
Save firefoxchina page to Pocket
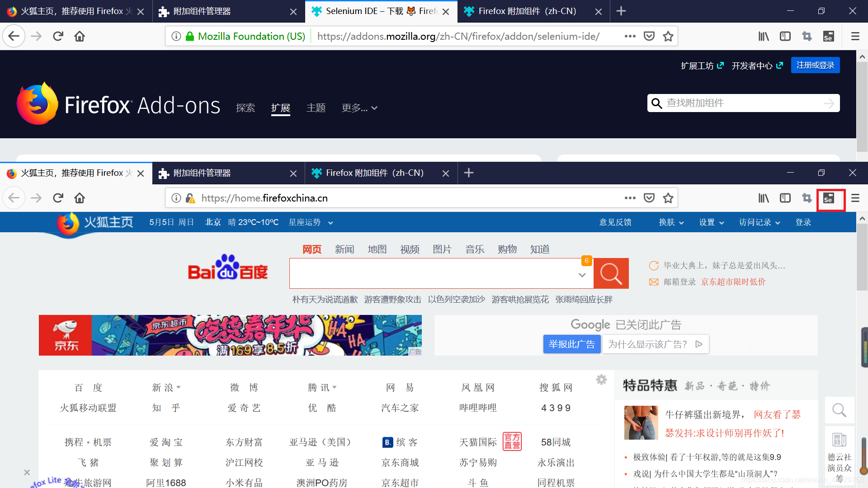[x=649, y=198]
